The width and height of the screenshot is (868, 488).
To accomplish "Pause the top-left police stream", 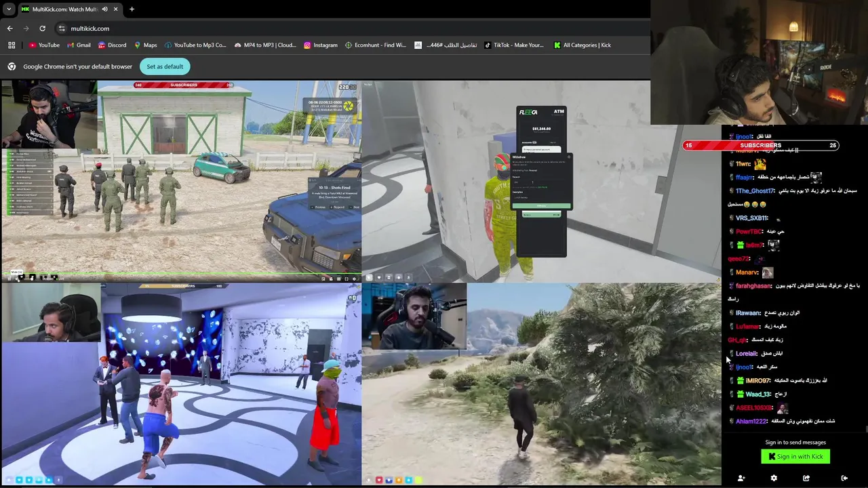I will point(9,278).
